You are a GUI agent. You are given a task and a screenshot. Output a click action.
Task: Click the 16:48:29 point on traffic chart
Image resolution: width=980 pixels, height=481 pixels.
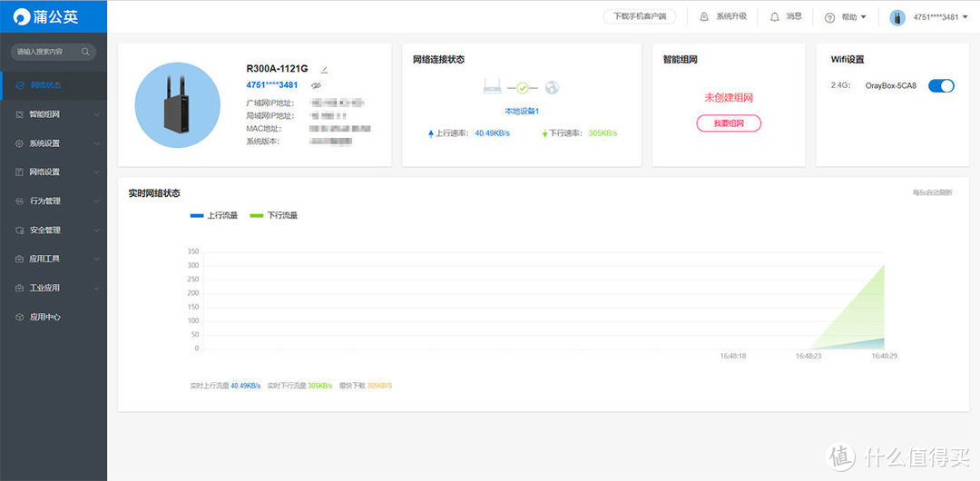pyautogui.click(x=885, y=265)
